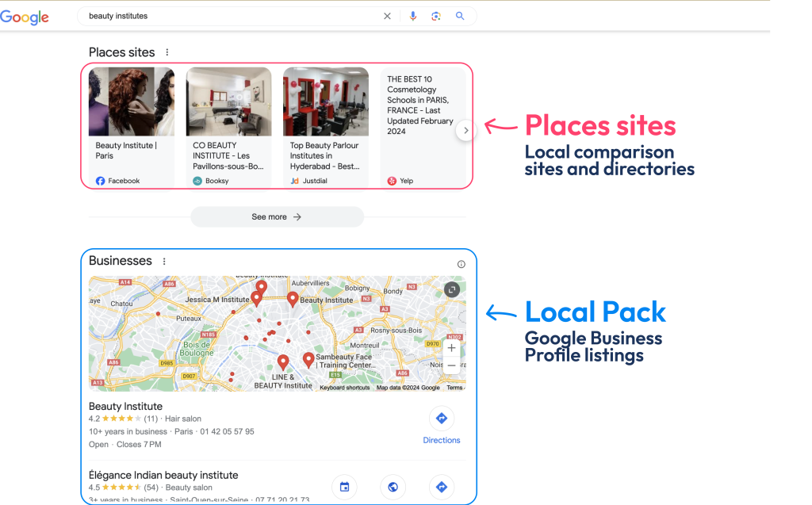Viewport: 812px width, 505px height.
Task: Select the map pin beside Beauty Institute label
Action: [x=293, y=300]
